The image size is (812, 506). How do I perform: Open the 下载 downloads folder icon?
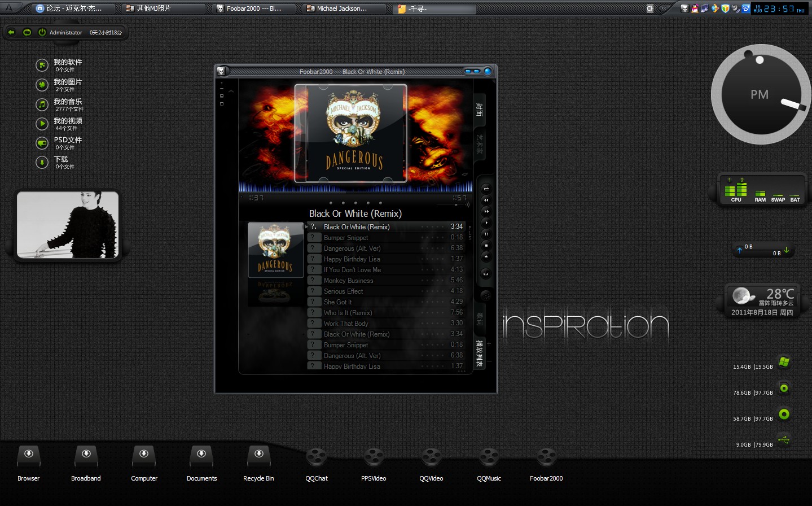(x=42, y=163)
